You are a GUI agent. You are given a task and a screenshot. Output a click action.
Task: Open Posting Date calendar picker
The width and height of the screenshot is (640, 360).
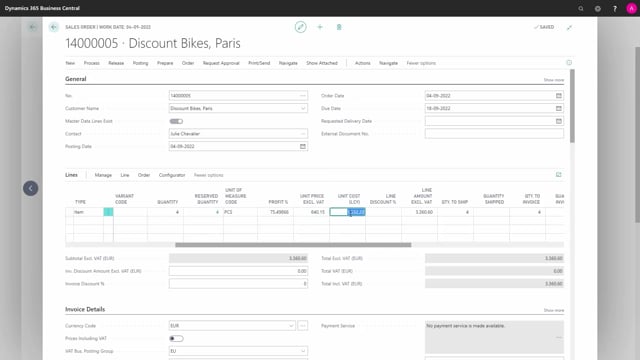point(302,146)
